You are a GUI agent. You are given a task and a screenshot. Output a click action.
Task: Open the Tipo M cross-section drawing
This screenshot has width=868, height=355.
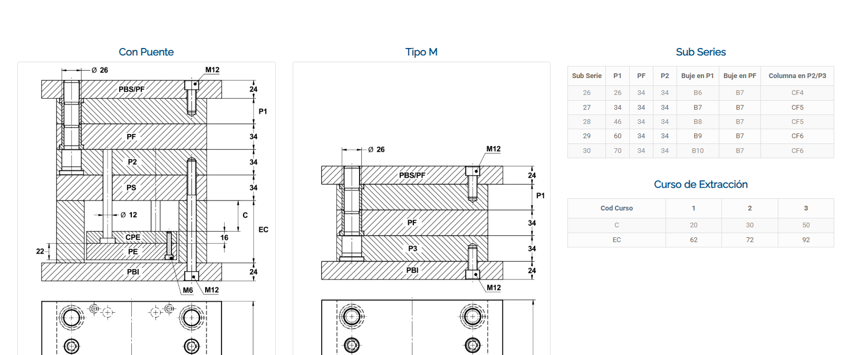[x=421, y=222]
